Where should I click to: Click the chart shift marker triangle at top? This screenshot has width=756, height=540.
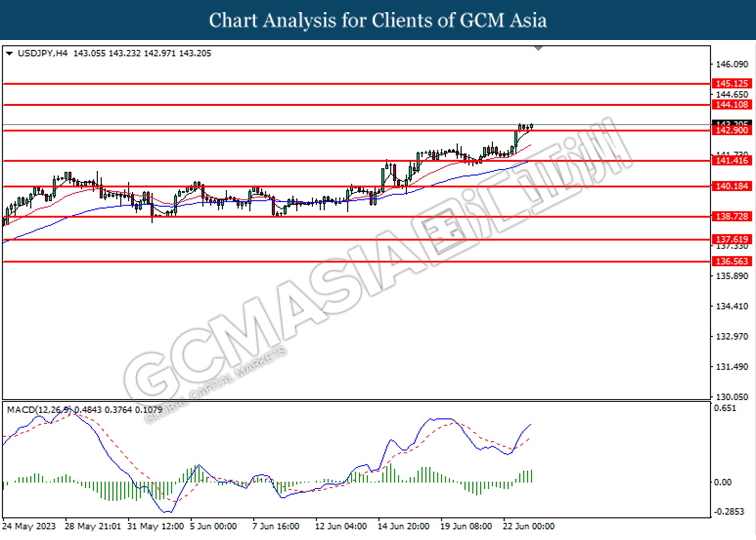[538, 48]
